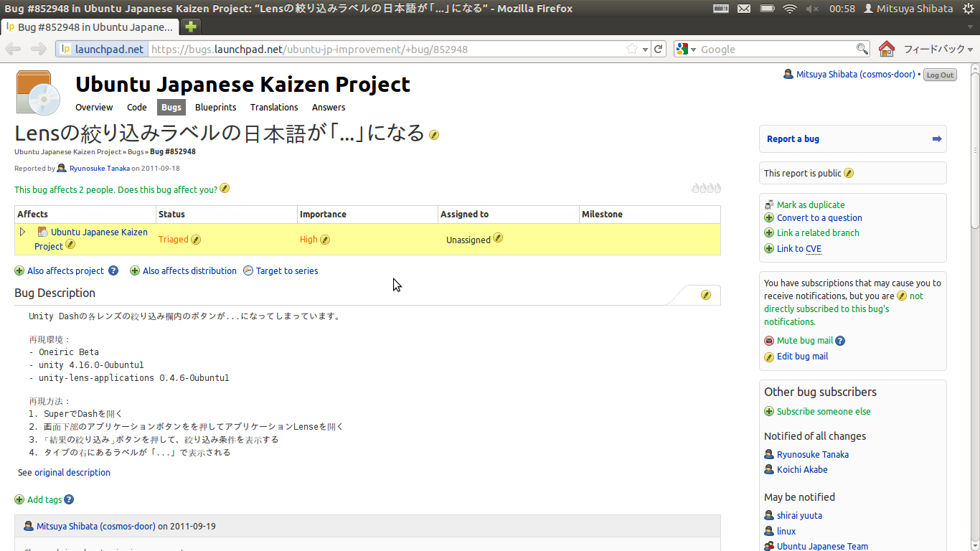Viewport: 980px width, 551px height.
Task: Open the Ubuntu system power/settings icon
Action: [969, 9]
